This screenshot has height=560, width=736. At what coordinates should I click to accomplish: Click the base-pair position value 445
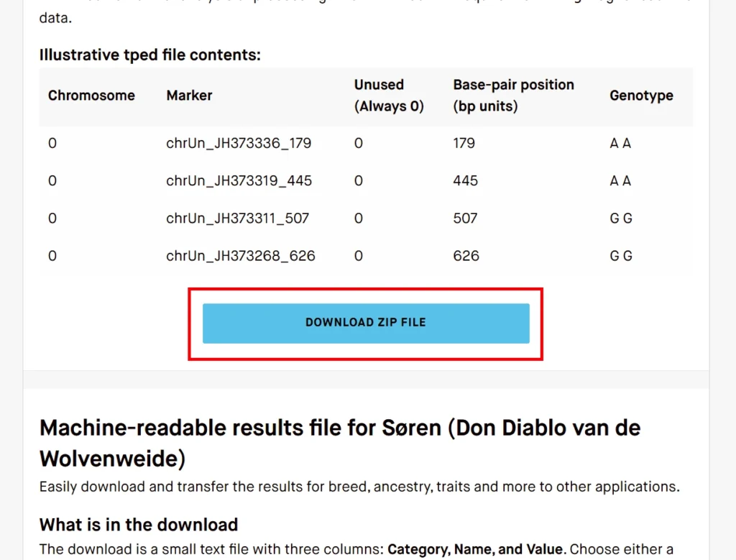[466, 180]
